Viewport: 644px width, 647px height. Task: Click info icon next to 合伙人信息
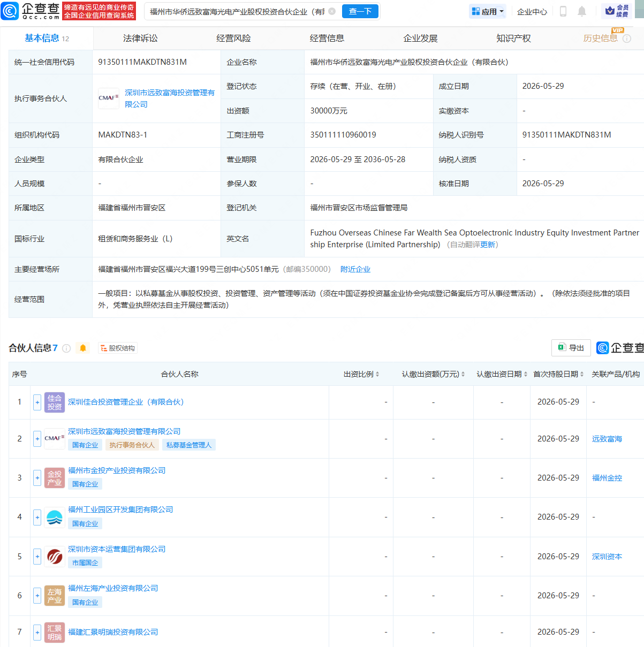(x=66, y=348)
